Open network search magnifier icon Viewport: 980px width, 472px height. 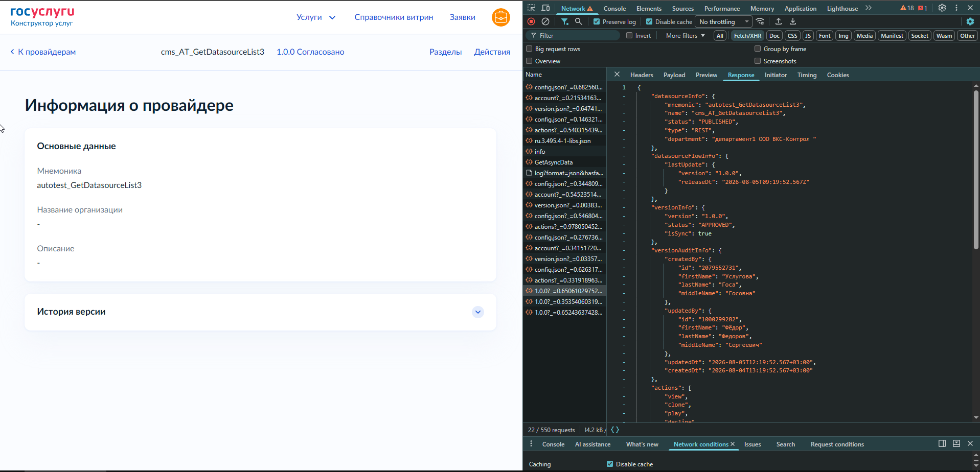pos(579,21)
